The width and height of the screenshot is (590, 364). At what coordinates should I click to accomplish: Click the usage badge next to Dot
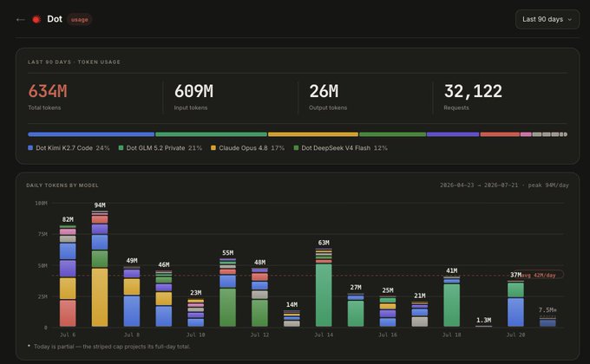click(80, 20)
